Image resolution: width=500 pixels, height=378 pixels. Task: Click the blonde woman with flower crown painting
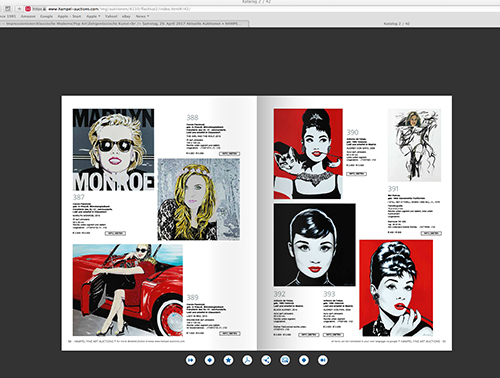(199, 199)
